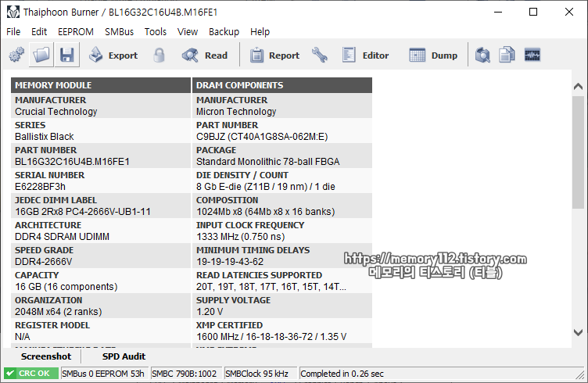Screen dimensions: 588x383
Task: Click 'DDR4-2666V' speed grade value
Action: pyautogui.click(x=44, y=262)
